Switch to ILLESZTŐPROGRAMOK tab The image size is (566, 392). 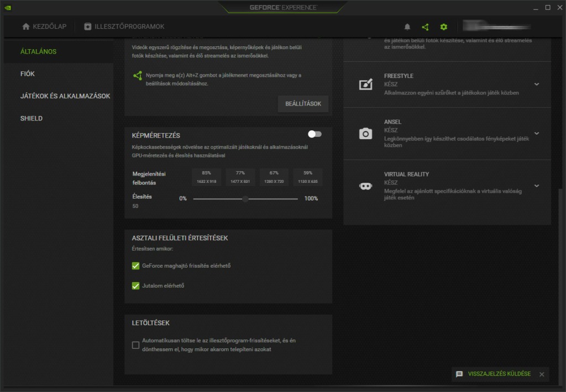pyautogui.click(x=124, y=27)
